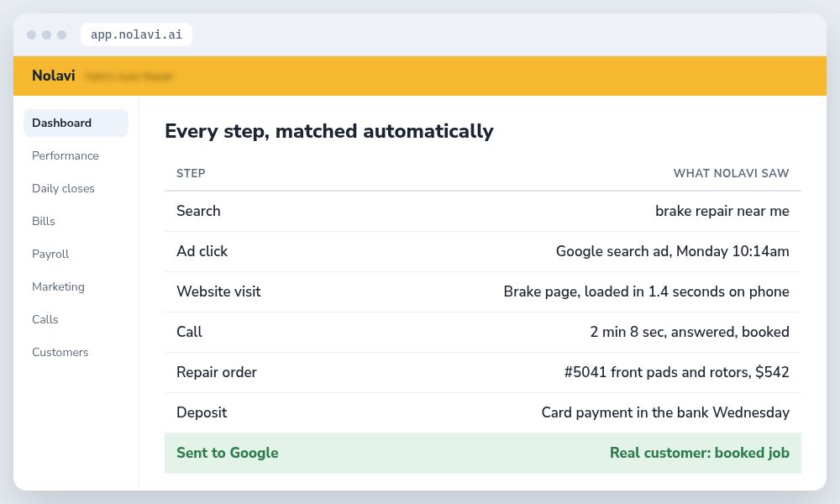Click 'Google search ad, Monday 10:14am' cell

pos(672,251)
